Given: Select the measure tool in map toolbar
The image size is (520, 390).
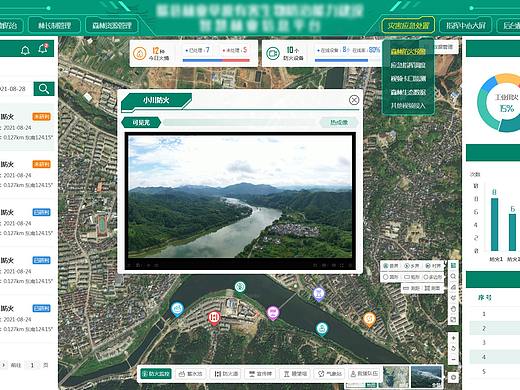Looking at the screenshot, I should (453, 287).
